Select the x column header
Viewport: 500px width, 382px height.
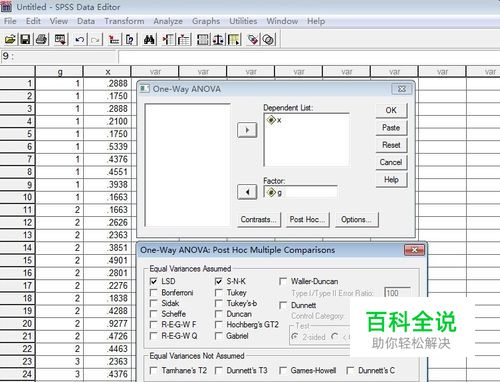click(107, 72)
